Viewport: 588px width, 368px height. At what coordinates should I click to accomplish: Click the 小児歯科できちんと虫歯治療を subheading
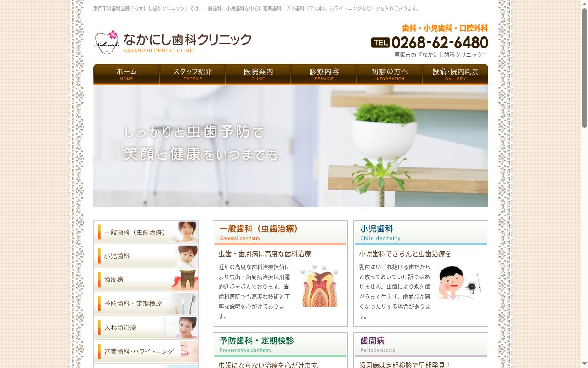tap(405, 254)
